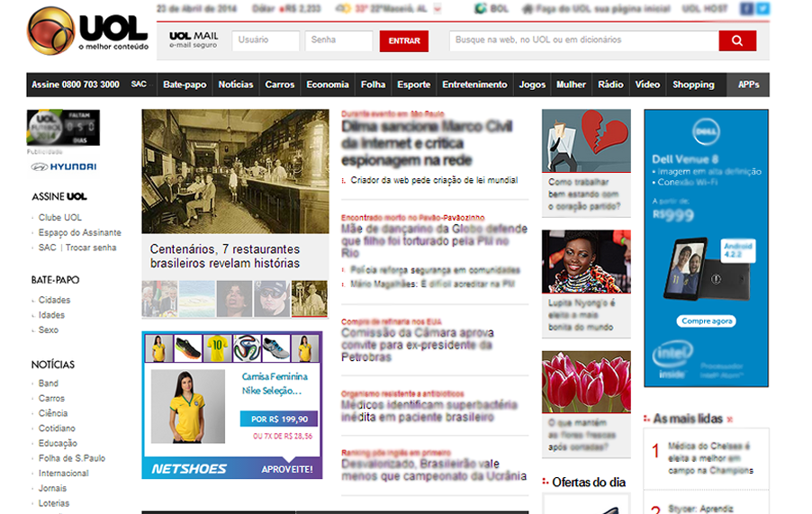Open the Mulher menu item

coord(572,85)
